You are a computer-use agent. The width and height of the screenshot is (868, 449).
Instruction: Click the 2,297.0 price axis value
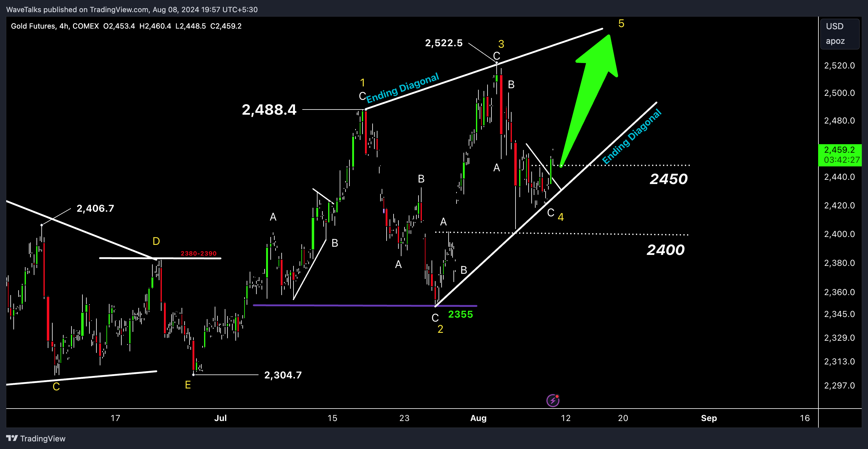point(839,385)
